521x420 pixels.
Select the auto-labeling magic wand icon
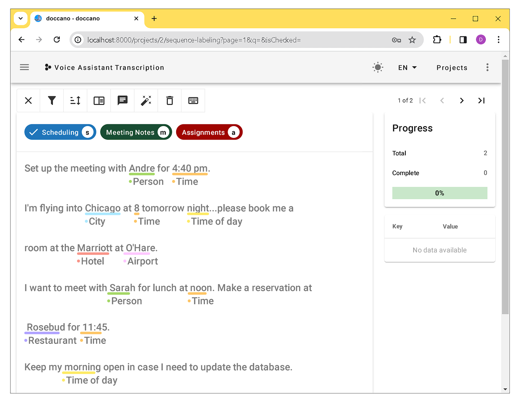(x=146, y=101)
